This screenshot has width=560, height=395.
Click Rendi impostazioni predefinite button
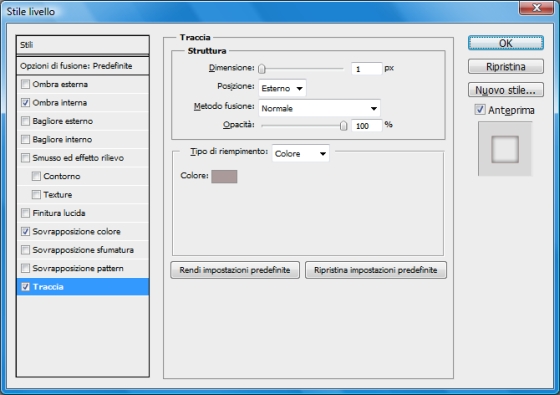click(x=235, y=270)
